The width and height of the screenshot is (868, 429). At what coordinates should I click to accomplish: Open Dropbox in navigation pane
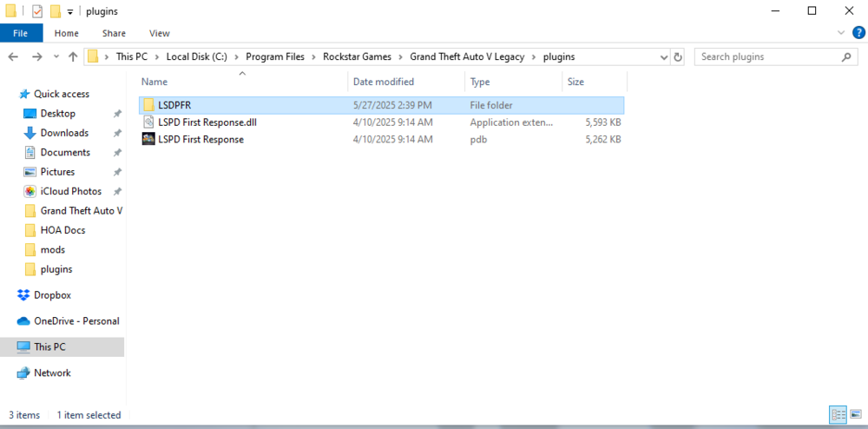click(52, 295)
